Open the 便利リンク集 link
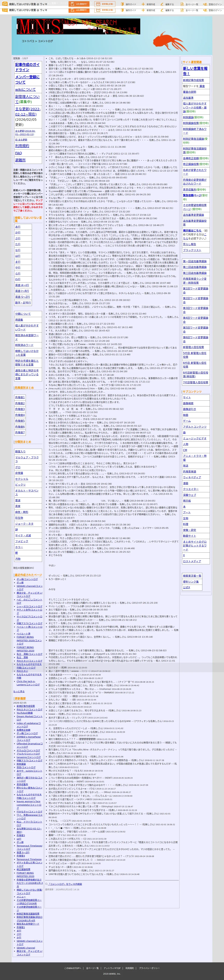Image resolution: width=224 pixels, height=980 pixels. (191, 582)
